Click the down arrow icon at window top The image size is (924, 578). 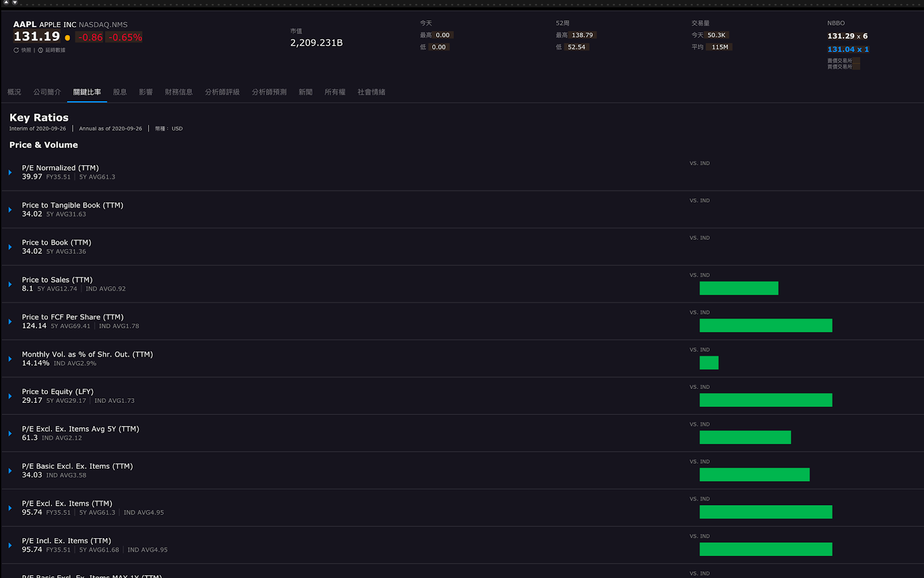[x=15, y=3]
